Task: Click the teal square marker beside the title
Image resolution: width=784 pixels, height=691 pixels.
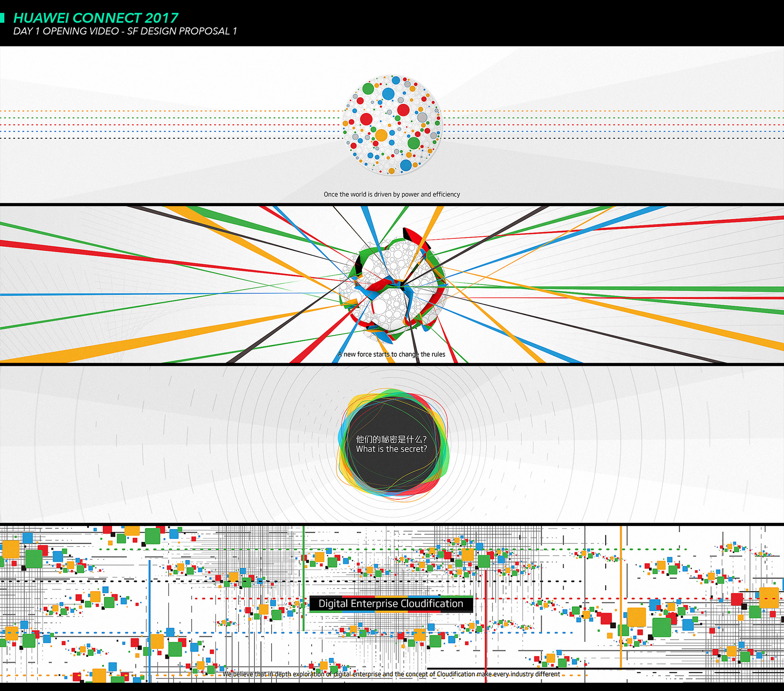Action: point(2,18)
